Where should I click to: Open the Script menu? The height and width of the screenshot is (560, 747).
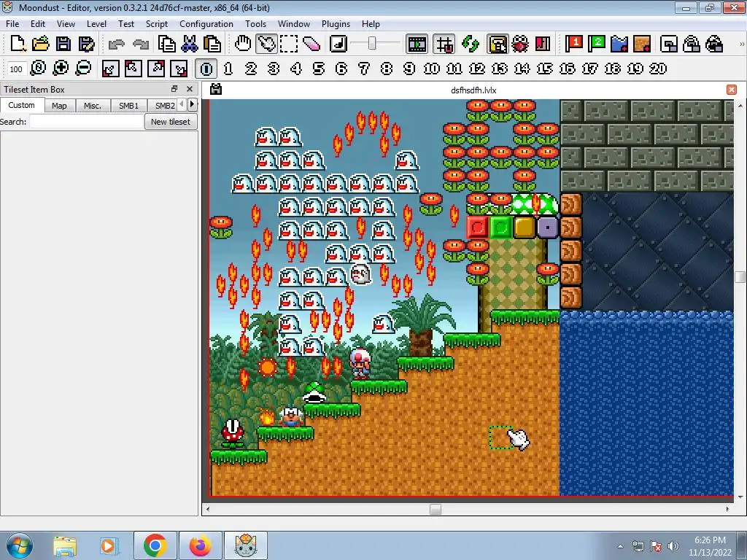[x=156, y=24]
